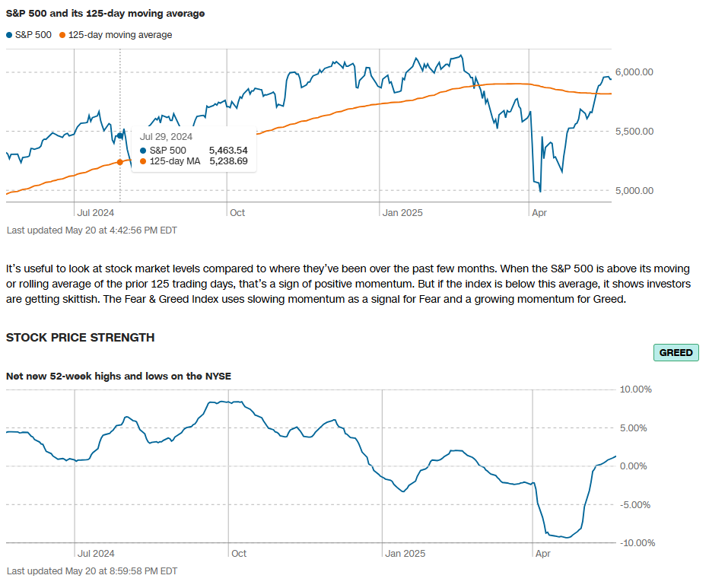709x588 pixels.
Task: Click the Last updated 8:59:58 PM EDT timestamp
Action: tap(91, 571)
